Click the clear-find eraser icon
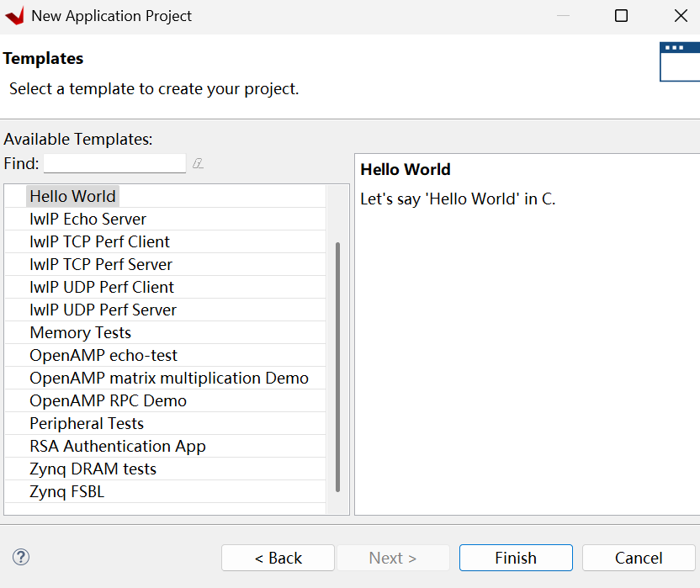Screen dimensions: 700x588 coord(198,164)
